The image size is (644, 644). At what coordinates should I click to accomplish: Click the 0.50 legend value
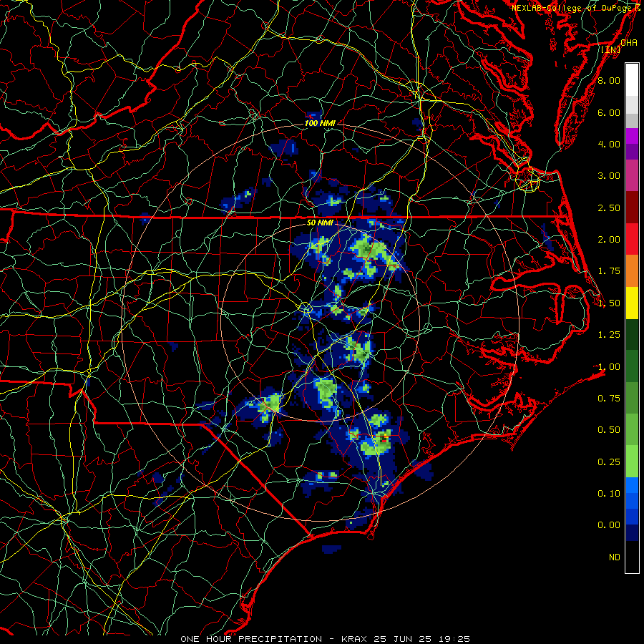click(x=609, y=430)
